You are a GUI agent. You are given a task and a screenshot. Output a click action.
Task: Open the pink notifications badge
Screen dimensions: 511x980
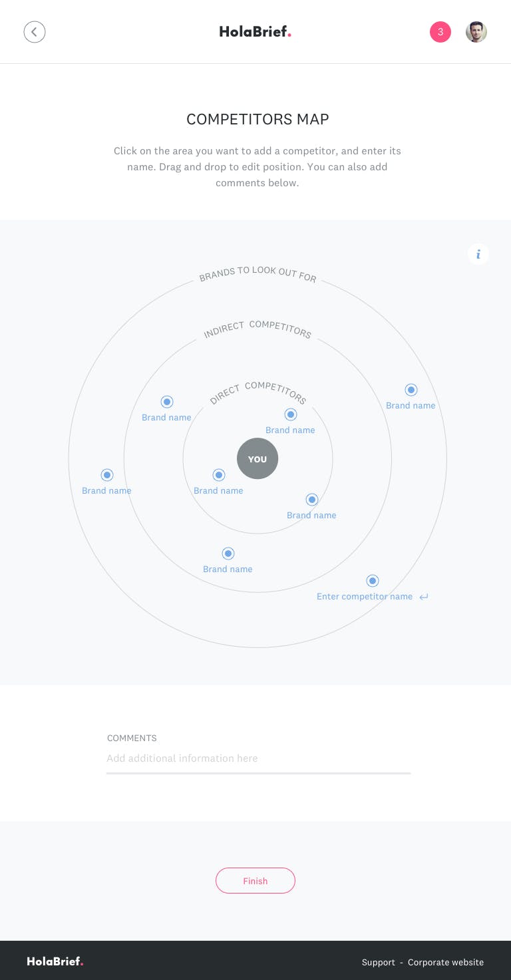(x=440, y=31)
